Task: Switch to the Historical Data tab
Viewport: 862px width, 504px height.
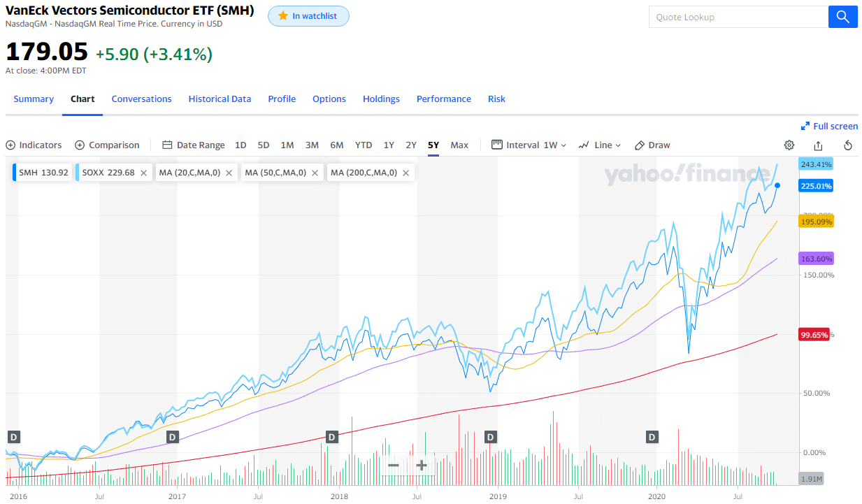Action: (220, 99)
